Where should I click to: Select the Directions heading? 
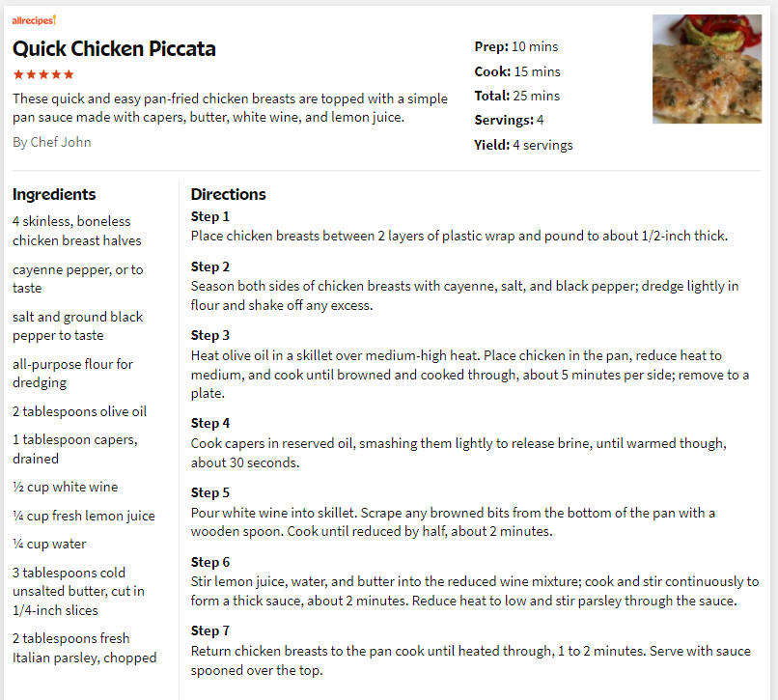point(228,194)
